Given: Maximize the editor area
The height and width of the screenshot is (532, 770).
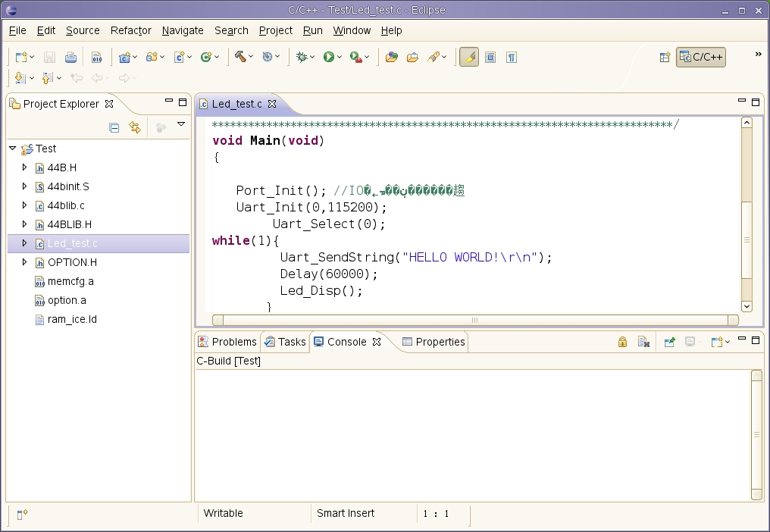Looking at the screenshot, I should coord(756,102).
